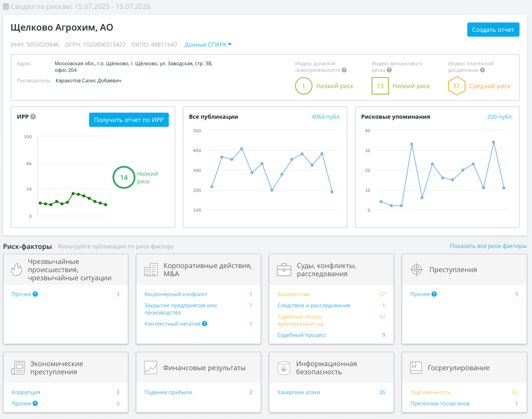This screenshot has height=419, width=532.
Task: Click the hexagon badge showing 81 for payment discipline
Action: (x=456, y=86)
